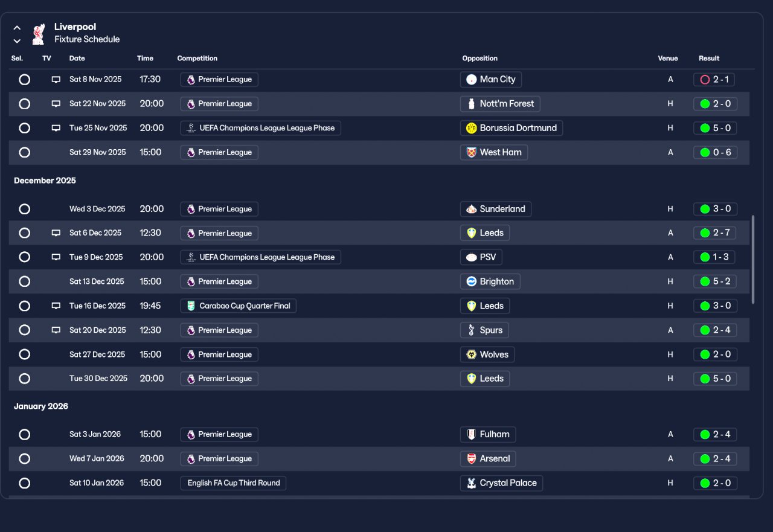Click the TV icon for Nott'm Forest match
The width and height of the screenshot is (773, 532).
click(x=56, y=104)
